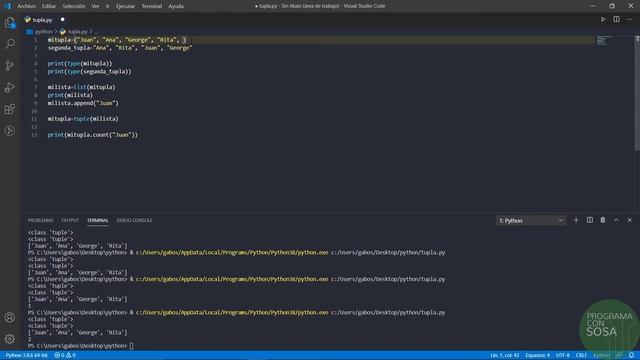Click the breadcrumb ellipsis after tupla.py
This screenshot has height=360, width=640.
[x=96, y=31]
